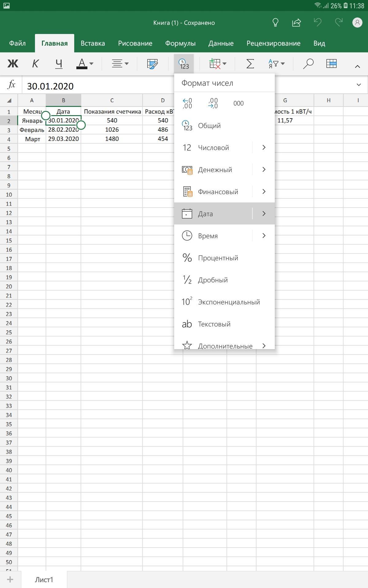Screen dimensions: 368x588
Task: Expand Числовой format options arrow
Action: pyautogui.click(x=264, y=148)
